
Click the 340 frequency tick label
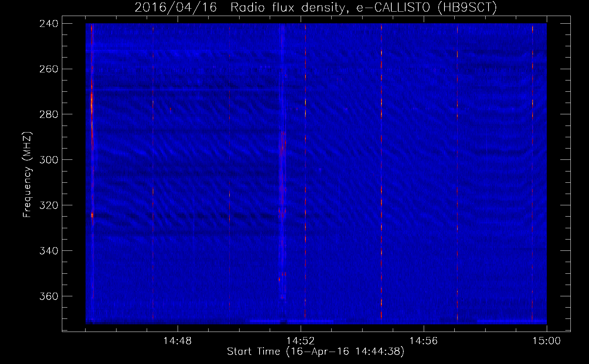pyautogui.click(x=49, y=251)
